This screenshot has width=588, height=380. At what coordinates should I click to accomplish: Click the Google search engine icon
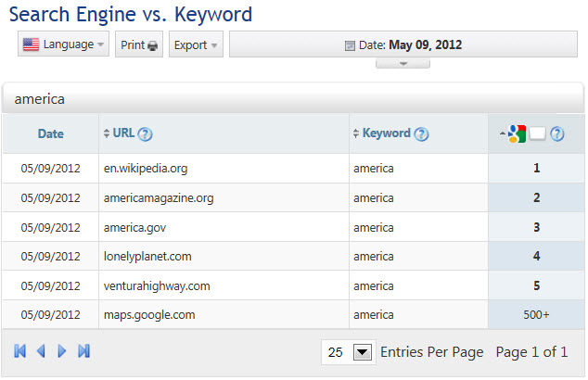[x=518, y=133]
